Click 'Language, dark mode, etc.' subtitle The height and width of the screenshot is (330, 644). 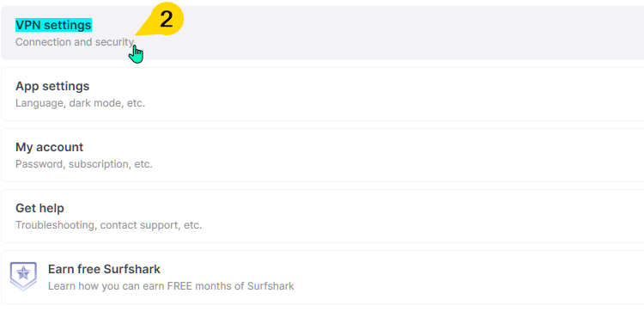(81, 103)
